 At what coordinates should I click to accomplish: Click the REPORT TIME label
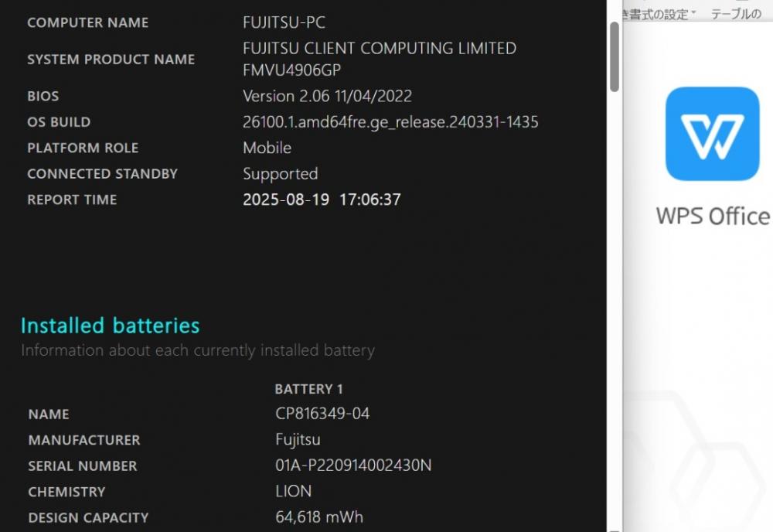click(72, 199)
